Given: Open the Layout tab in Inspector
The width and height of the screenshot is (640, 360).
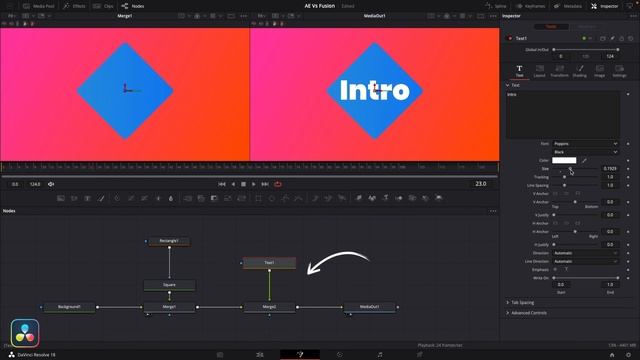Looking at the screenshot, I should [540, 71].
